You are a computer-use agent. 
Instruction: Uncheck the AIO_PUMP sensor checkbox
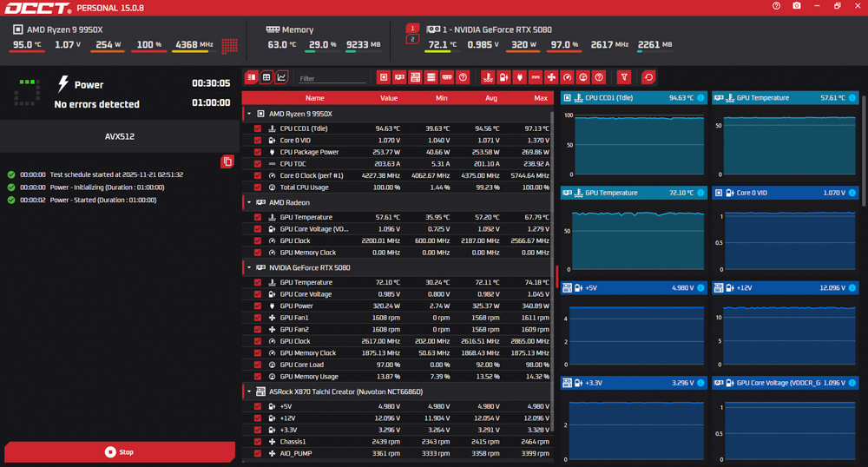(258, 453)
